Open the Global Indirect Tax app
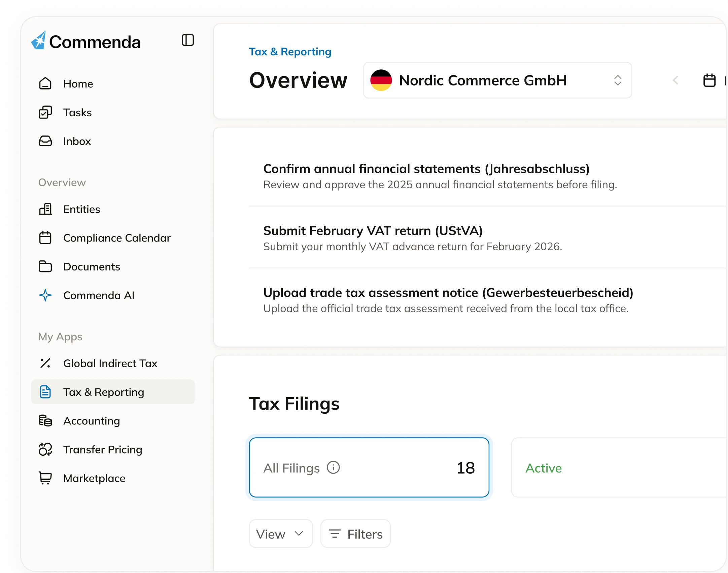Viewport: 728px width, 573px height. click(113, 363)
